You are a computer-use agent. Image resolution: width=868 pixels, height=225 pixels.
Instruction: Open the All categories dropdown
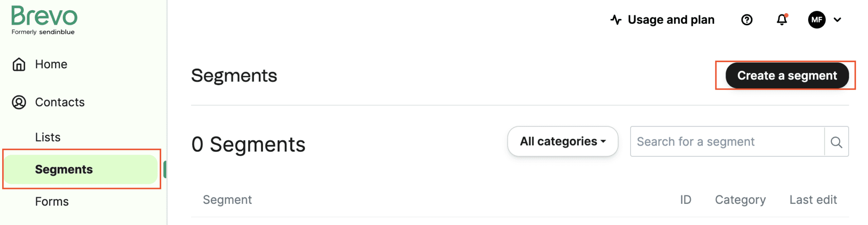tap(562, 141)
